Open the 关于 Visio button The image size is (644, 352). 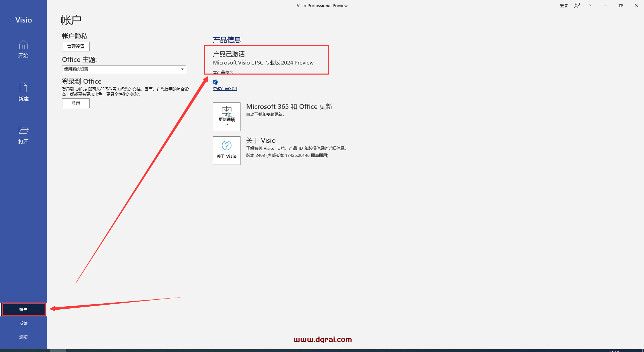[227, 150]
